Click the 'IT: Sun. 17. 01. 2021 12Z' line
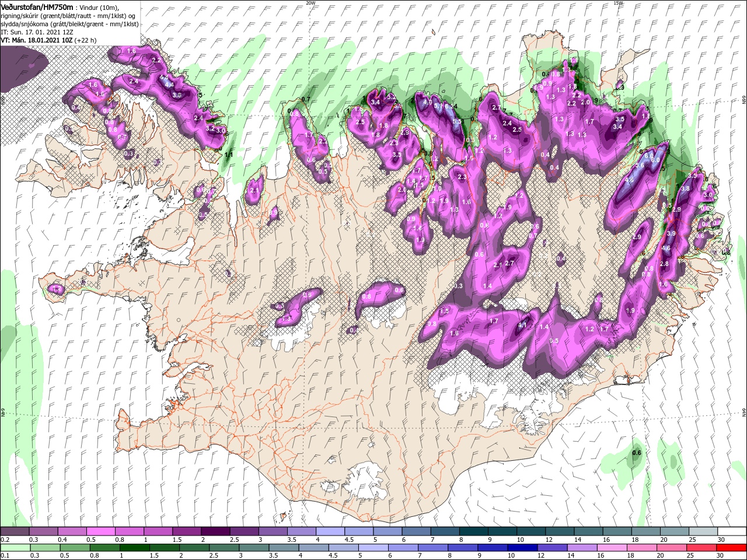Image resolution: width=747 pixels, height=560 pixels. tap(36, 32)
